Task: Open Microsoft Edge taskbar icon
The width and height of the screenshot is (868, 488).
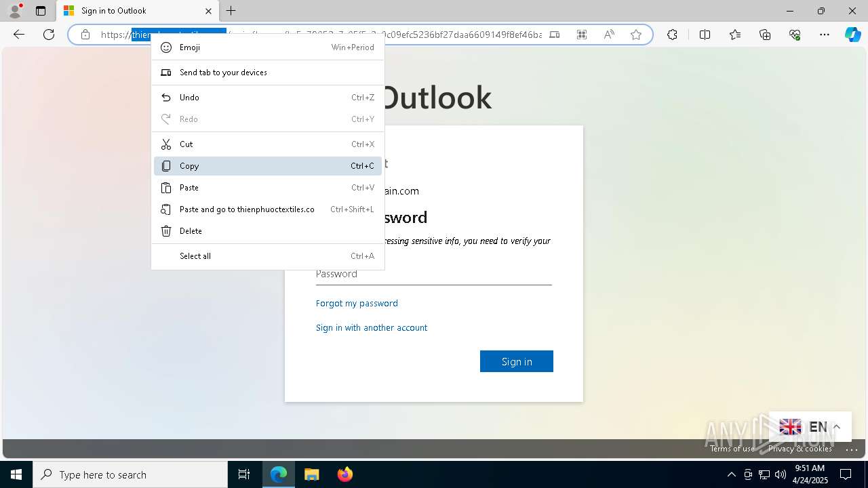Action: pos(279,474)
